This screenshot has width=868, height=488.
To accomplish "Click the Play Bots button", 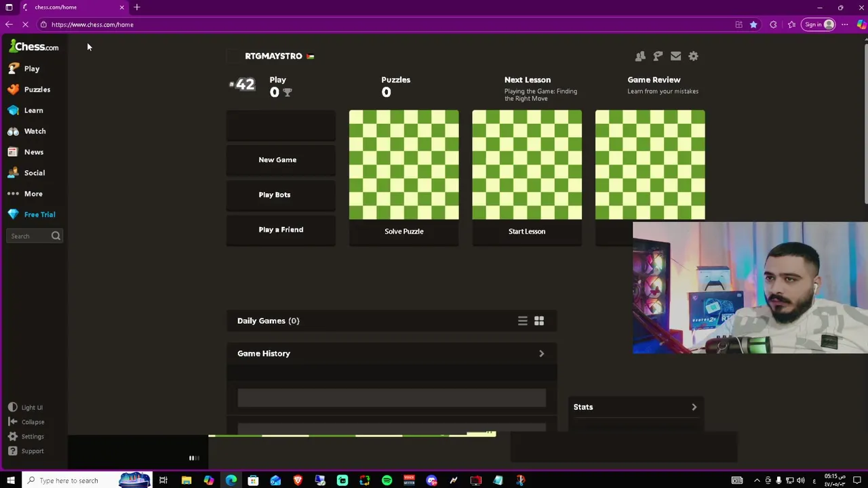I will click(x=281, y=195).
